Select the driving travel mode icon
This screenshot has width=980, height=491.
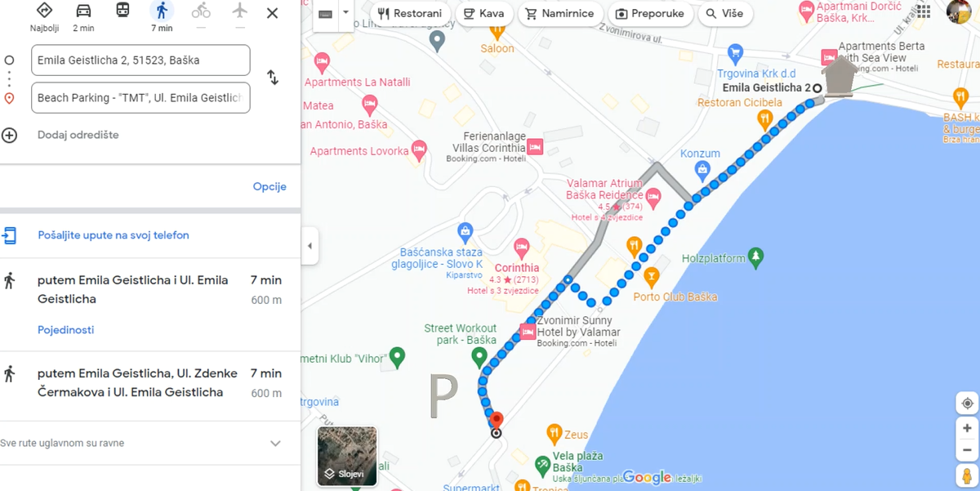(x=83, y=11)
